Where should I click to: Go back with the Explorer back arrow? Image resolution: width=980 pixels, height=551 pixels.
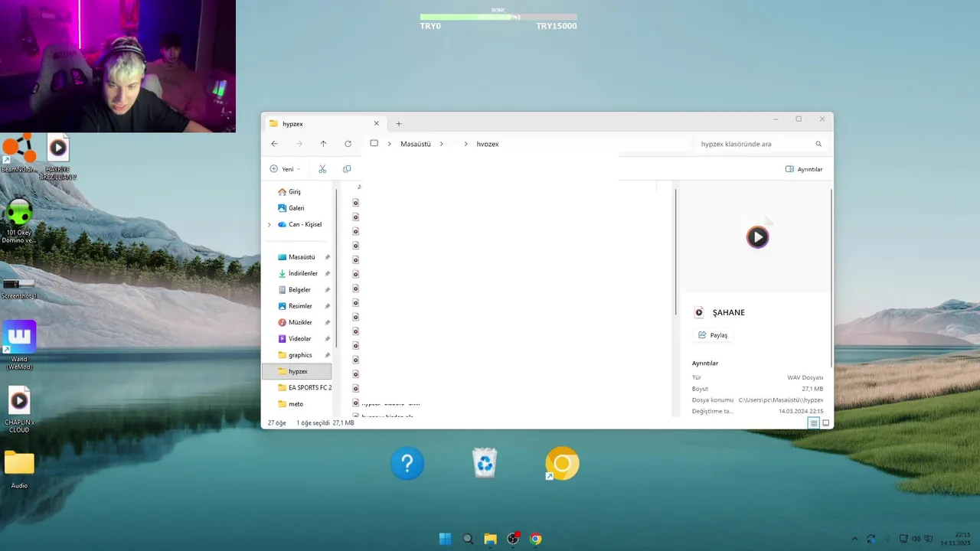(x=275, y=144)
